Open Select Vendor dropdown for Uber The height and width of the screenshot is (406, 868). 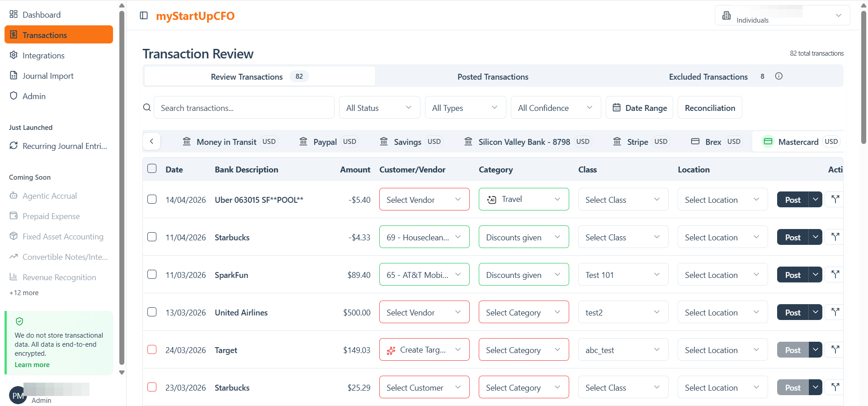tap(424, 199)
